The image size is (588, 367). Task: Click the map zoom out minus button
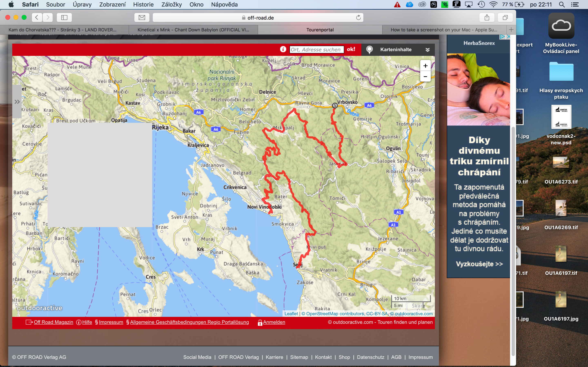click(x=425, y=76)
